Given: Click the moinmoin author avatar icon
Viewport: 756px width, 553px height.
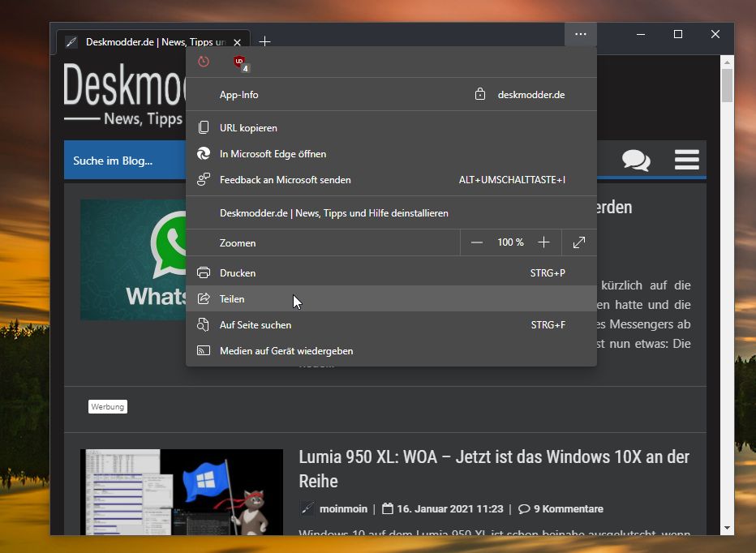Looking at the screenshot, I should 307,508.
